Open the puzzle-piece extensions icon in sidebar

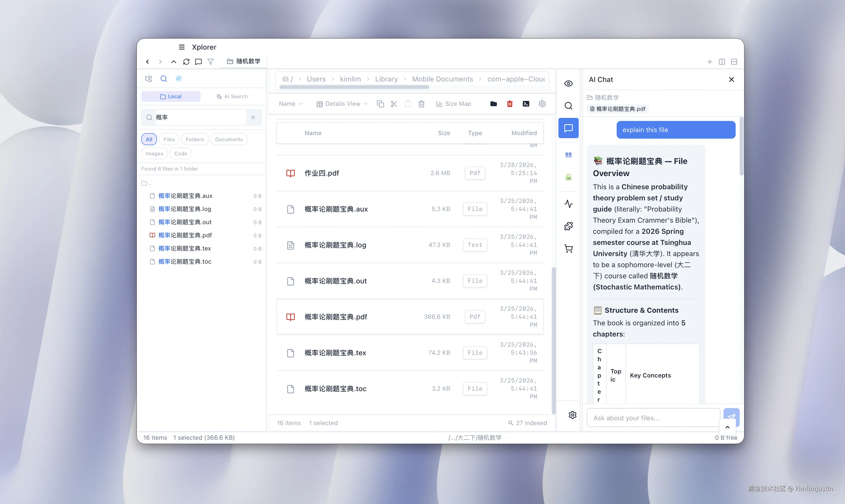[x=568, y=226]
